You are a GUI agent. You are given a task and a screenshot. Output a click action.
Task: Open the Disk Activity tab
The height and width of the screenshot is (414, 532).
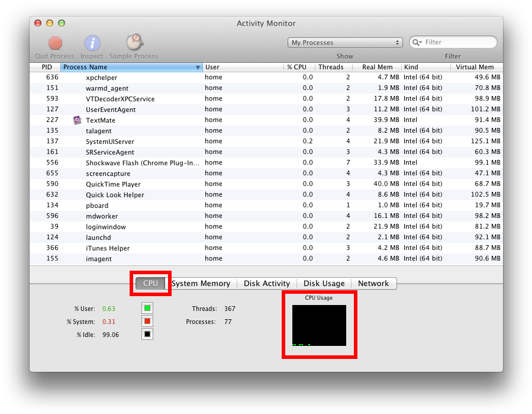(266, 283)
